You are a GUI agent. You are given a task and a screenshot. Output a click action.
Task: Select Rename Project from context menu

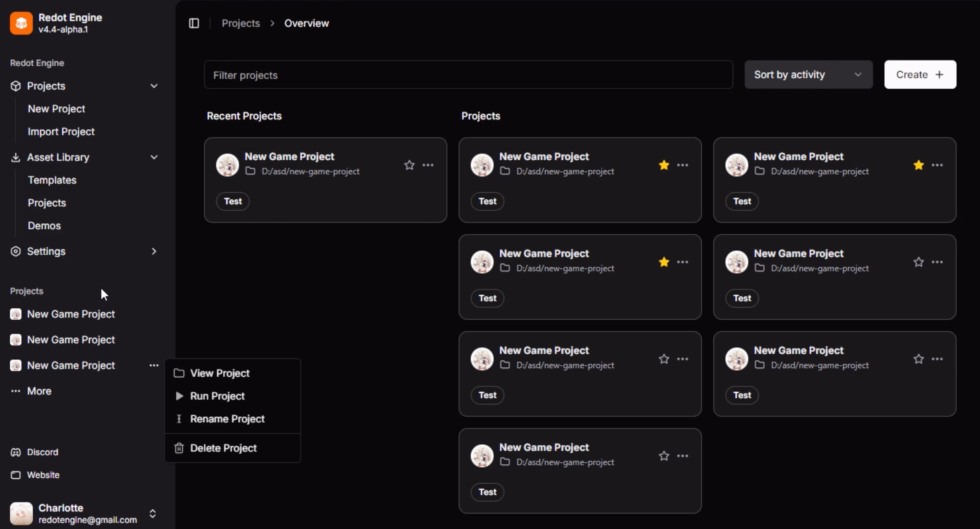click(x=227, y=419)
